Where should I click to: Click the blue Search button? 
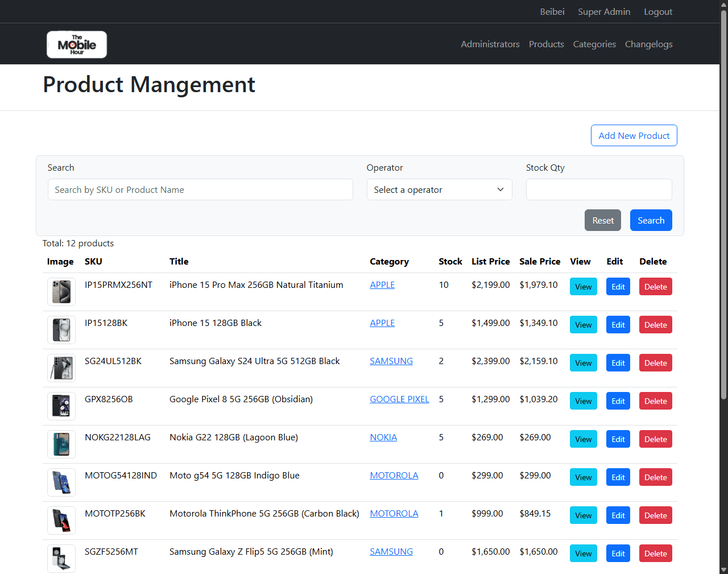click(x=651, y=221)
